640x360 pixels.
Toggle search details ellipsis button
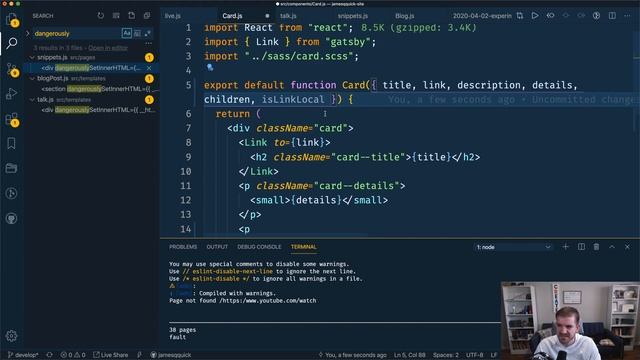(x=149, y=43)
